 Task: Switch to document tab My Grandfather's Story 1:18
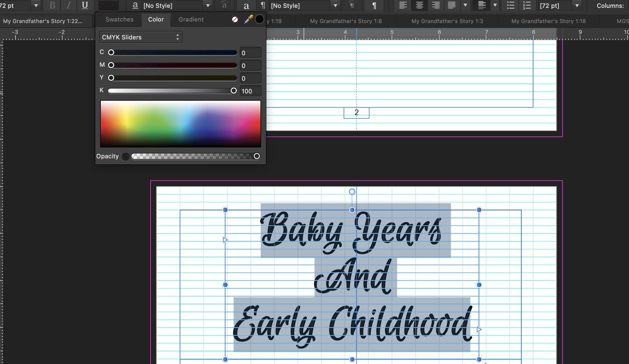(x=548, y=21)
